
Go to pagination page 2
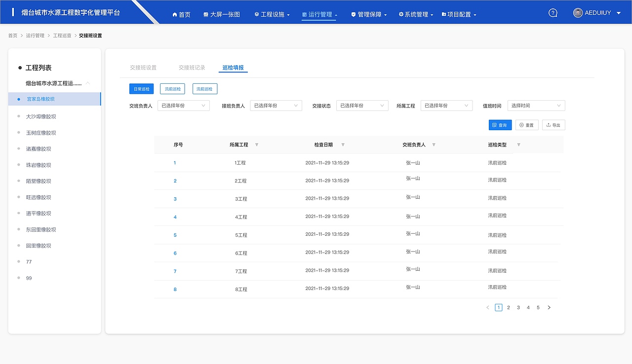pos(509,307)
